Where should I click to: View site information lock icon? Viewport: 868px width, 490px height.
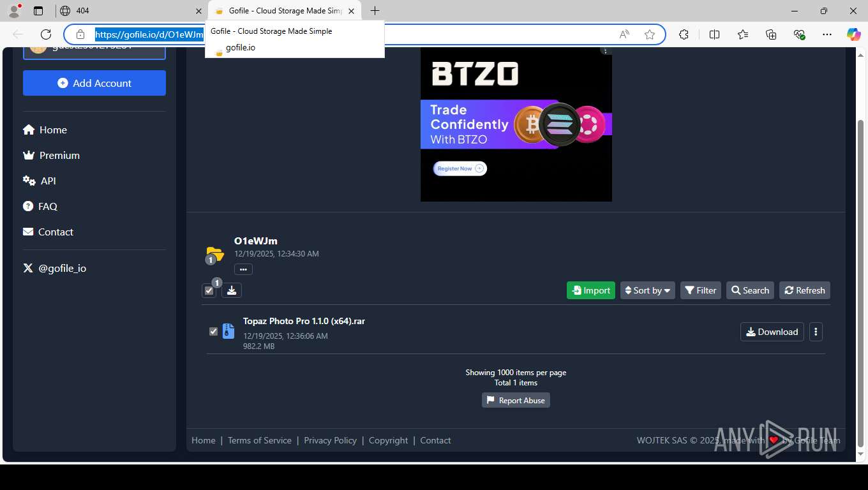(80, 34)
